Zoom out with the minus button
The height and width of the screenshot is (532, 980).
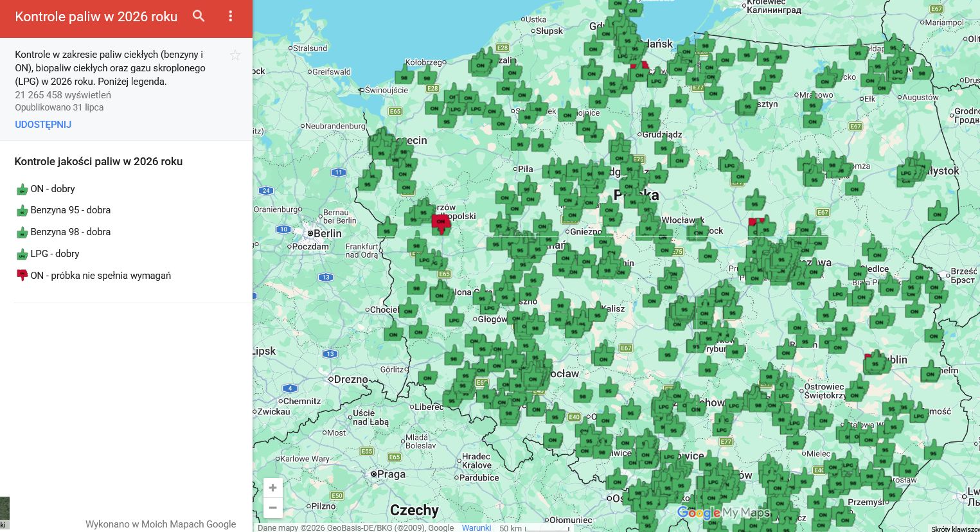pos(272,508)
